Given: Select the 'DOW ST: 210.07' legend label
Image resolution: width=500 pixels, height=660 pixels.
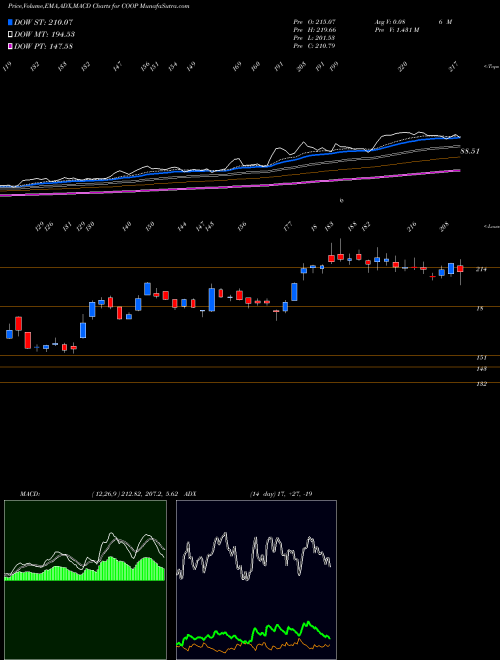Looking at the screenshot, I should click(43, 22).
